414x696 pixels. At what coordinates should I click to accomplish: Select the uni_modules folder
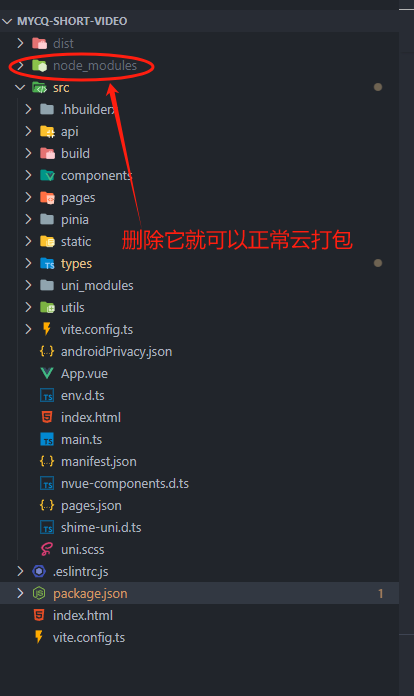point(97,285)
